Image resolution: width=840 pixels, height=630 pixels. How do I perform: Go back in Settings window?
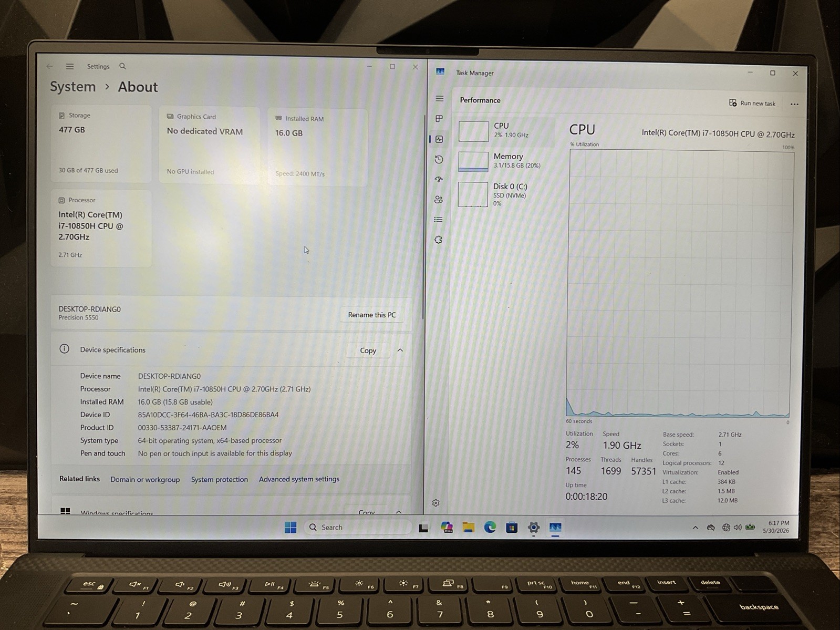click(x=49, y=66)
